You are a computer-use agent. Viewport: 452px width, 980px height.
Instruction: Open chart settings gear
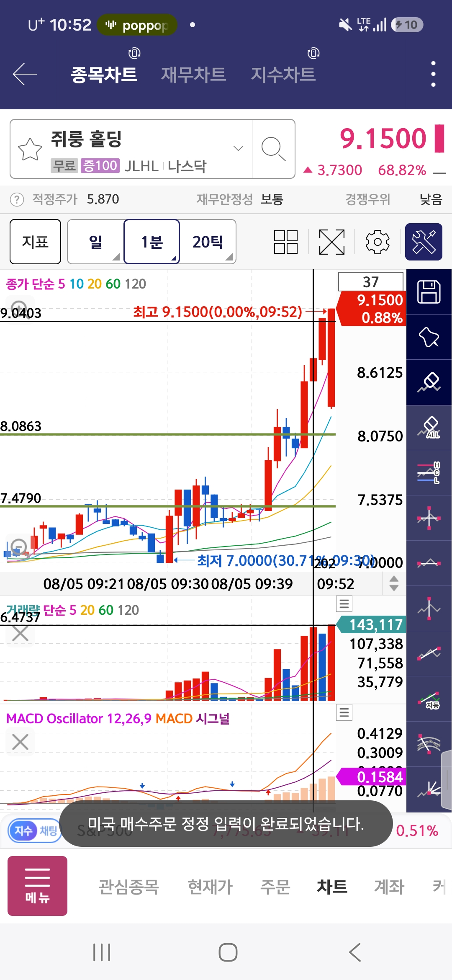pyautogui.click(x=378, y=242)
